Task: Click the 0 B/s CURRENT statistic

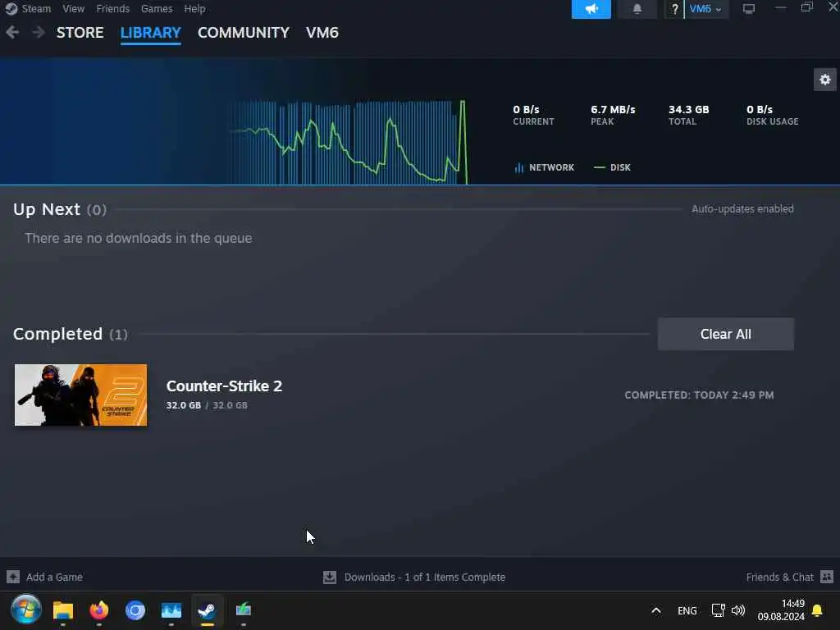Action: tap(533, 115)
